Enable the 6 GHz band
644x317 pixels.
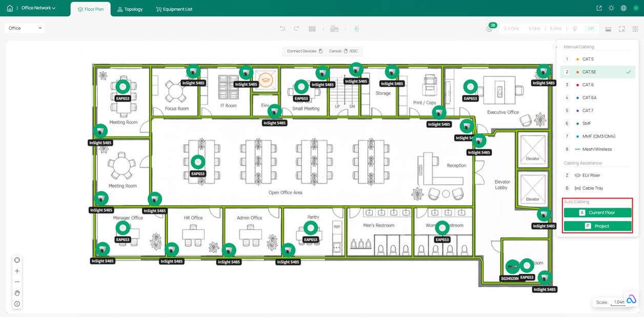click(x=556, y=29)
